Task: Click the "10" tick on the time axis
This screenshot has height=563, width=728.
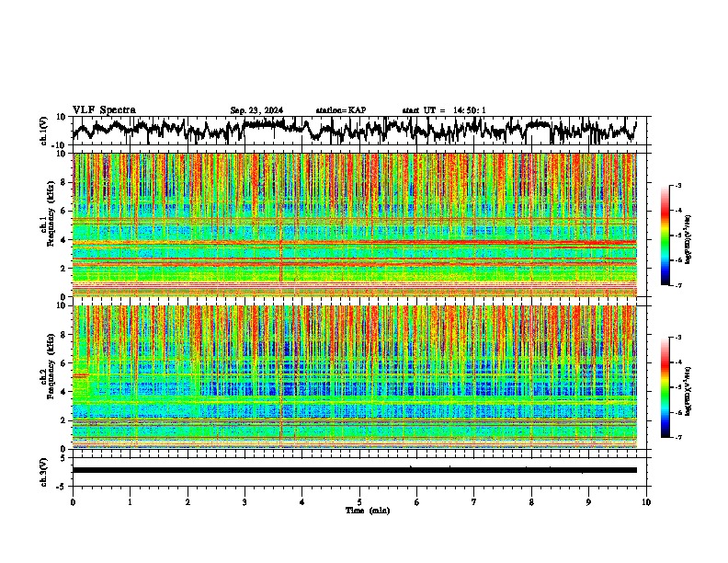Action: 646,502
